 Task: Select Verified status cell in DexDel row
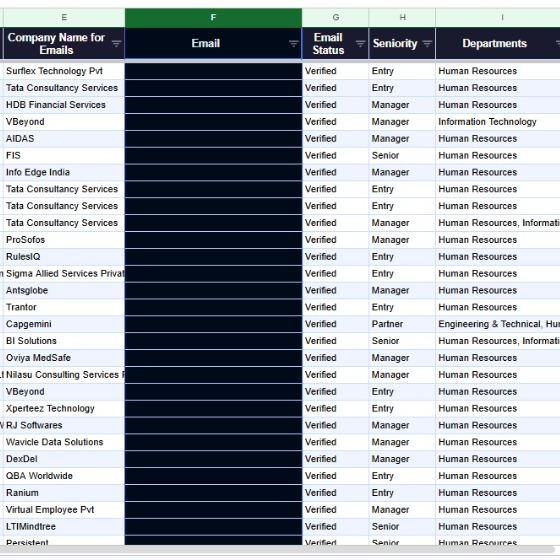335,459
